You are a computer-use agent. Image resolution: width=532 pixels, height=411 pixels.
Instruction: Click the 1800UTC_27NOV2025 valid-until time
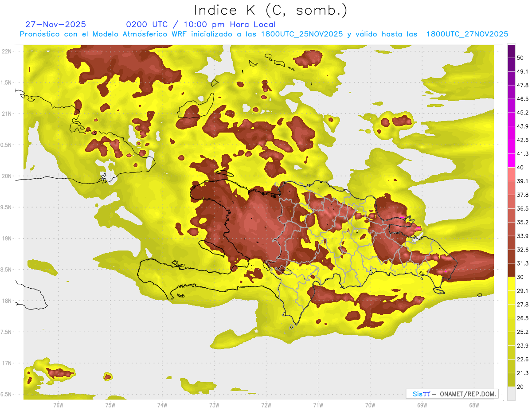point(467,34)
